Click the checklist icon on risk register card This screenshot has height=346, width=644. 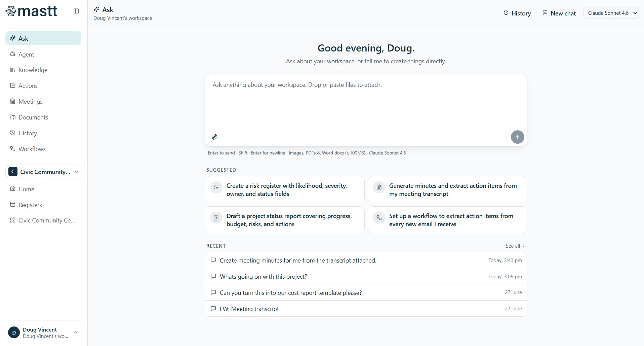click(216, 187)
